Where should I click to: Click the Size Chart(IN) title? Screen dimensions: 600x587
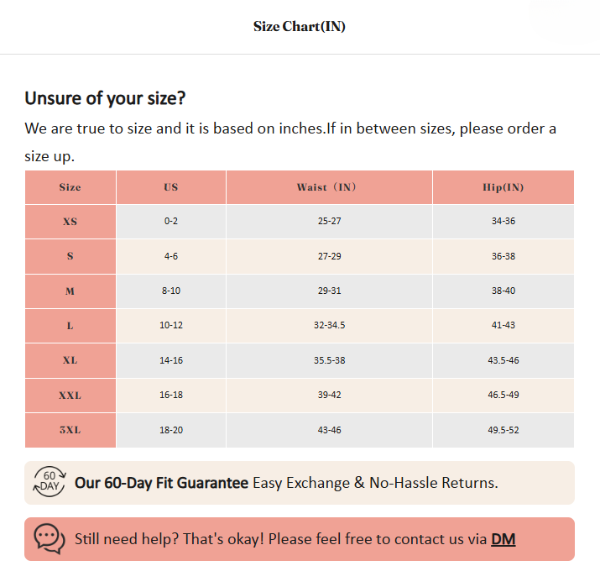pos(300,27)
